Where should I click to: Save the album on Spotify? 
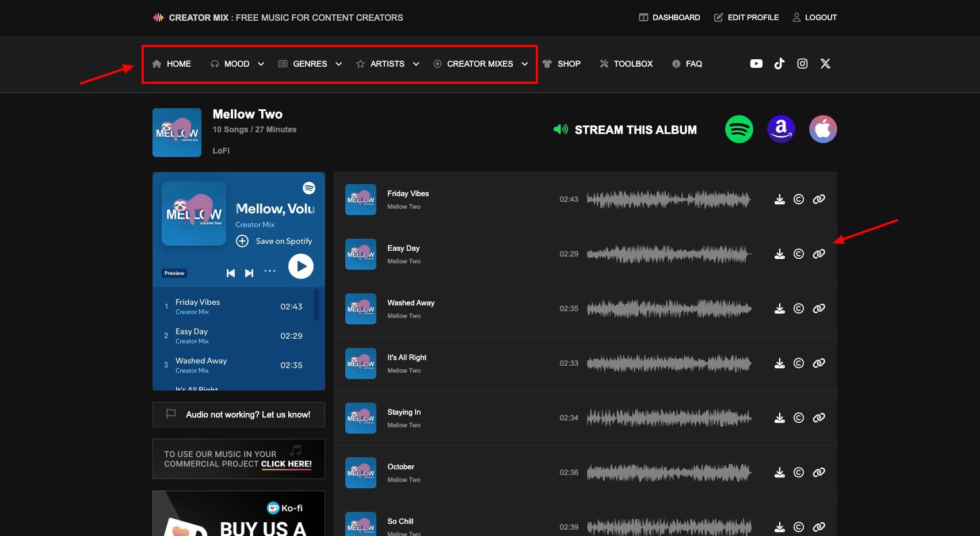[274, 241]
